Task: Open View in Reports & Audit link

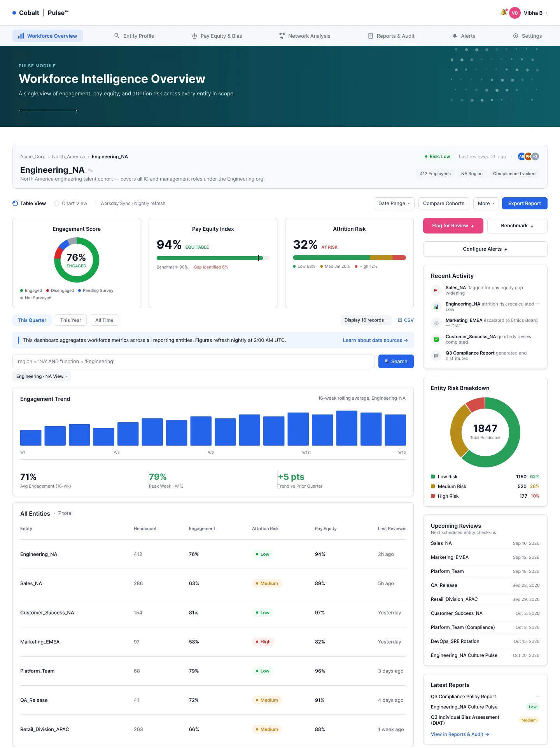Action: tap(460, 734)
